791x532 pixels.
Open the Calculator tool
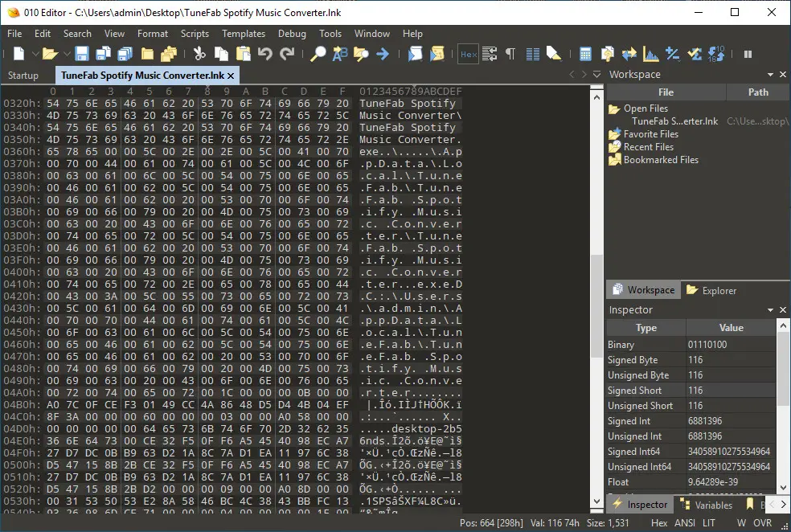pyautogui.click(x=586, y=54)
